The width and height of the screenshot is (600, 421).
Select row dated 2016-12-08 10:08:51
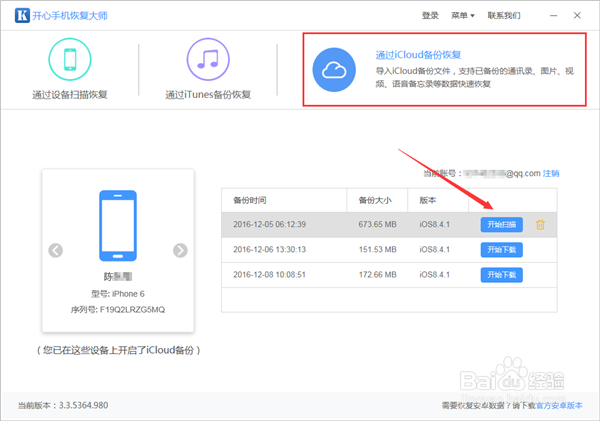point(389,275)
